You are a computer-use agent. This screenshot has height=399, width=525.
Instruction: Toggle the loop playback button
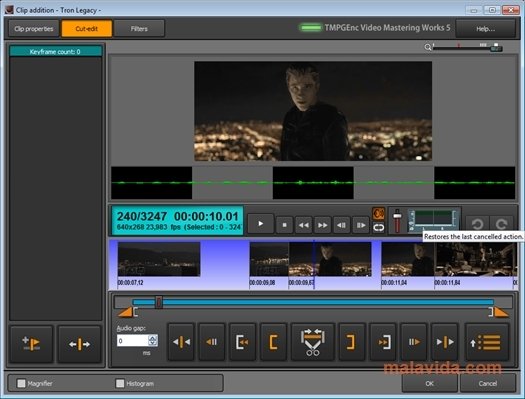click(x=378, y=228)
